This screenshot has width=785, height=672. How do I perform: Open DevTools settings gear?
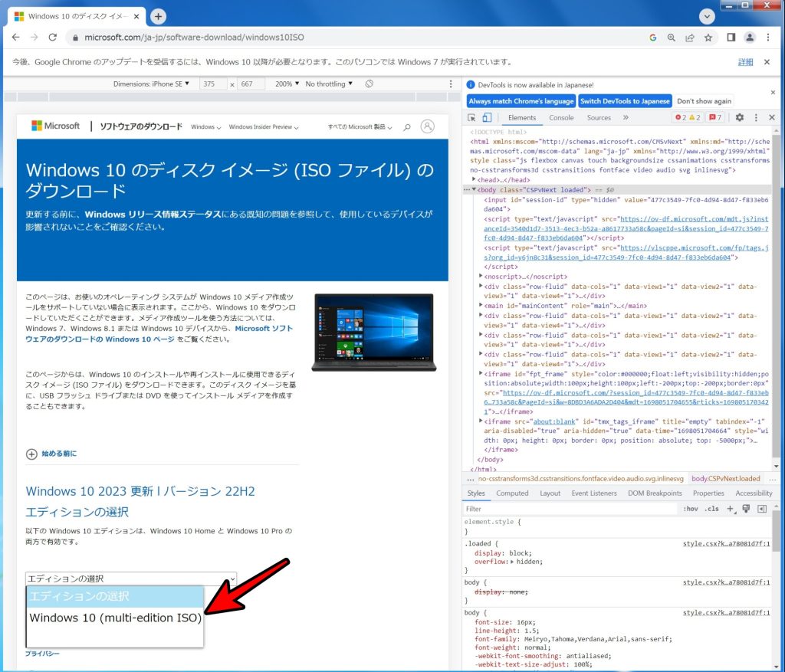tap(738, 116)
